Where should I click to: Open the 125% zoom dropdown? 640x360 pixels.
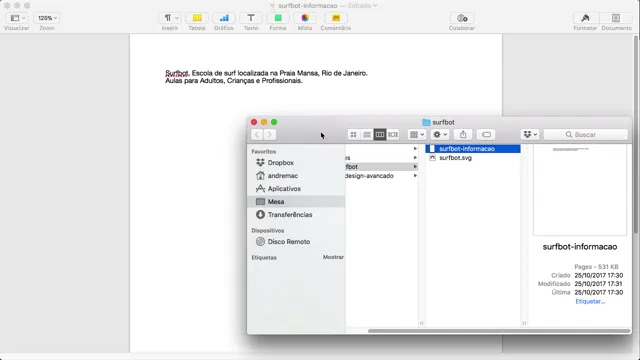pos(47,18)
